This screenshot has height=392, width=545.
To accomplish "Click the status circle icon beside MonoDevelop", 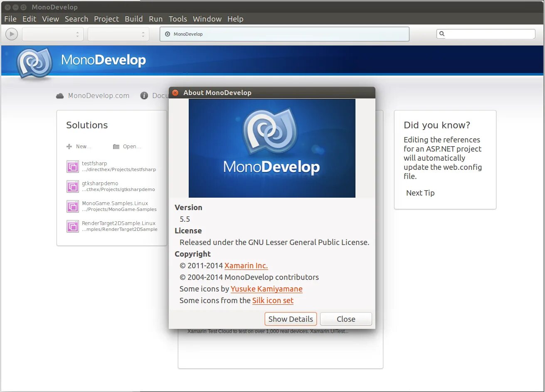I will coord(168,34).
